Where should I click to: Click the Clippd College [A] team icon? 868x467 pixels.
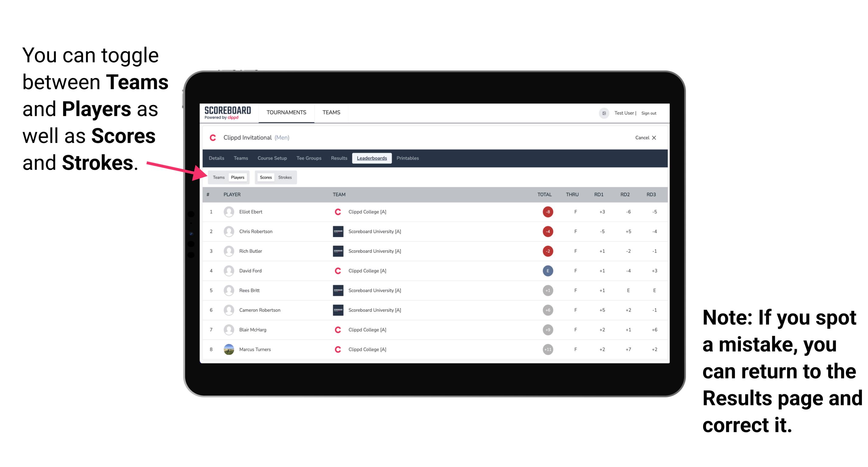(337, 212)
